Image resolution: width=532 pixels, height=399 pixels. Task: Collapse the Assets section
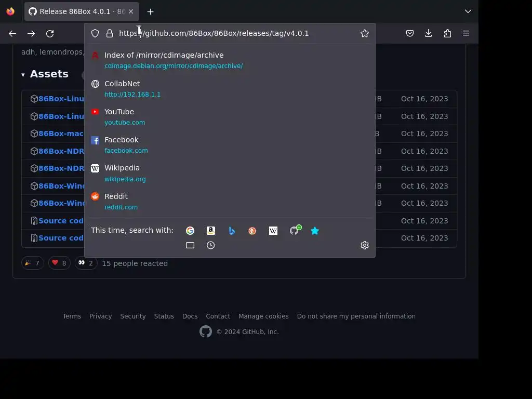point(45,74)
